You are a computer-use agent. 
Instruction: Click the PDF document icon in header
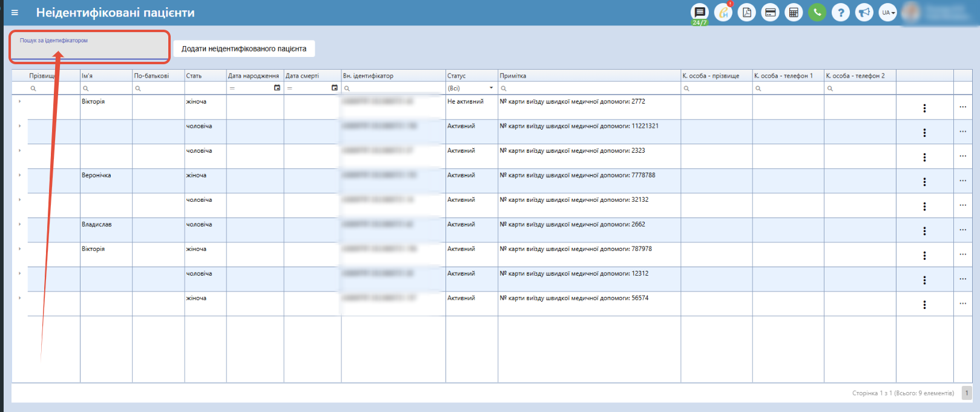(747, 12)
